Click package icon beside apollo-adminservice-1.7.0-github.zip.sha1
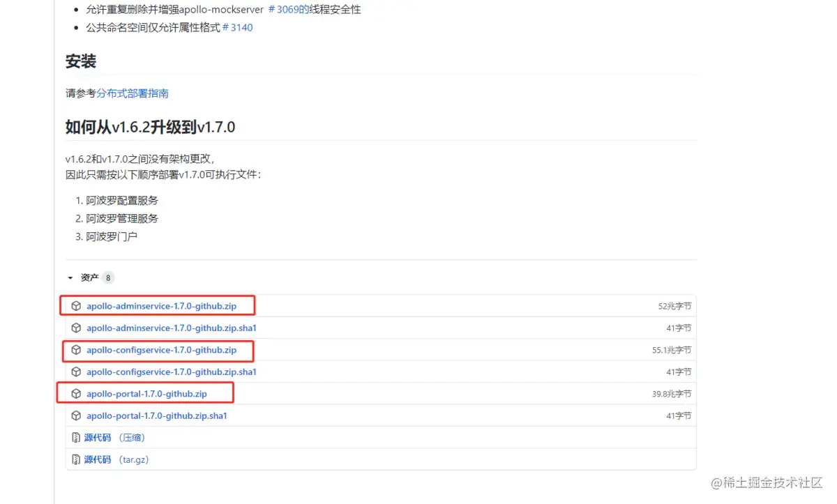The width and height of the screenshot is (837, 504). [77, 328]
